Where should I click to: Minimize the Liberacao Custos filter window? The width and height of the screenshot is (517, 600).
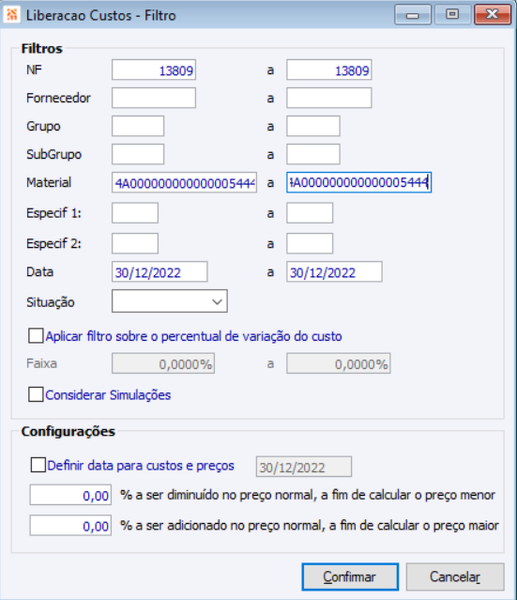click(413, 15)
